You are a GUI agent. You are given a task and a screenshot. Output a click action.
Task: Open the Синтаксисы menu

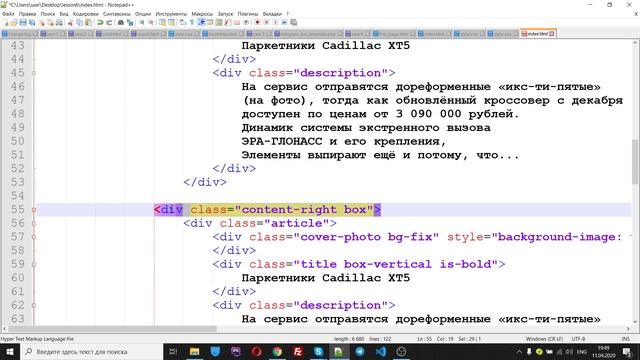tap(117, 14)
